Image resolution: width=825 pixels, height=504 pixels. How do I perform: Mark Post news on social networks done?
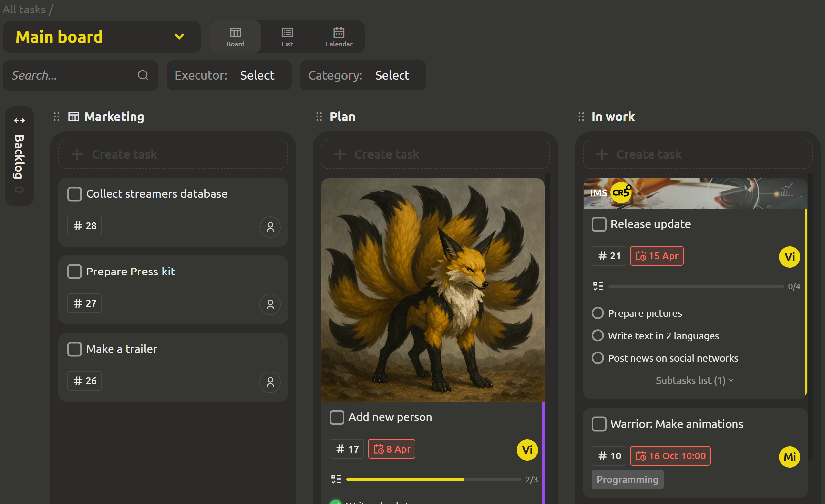click(x=598, y=358)
